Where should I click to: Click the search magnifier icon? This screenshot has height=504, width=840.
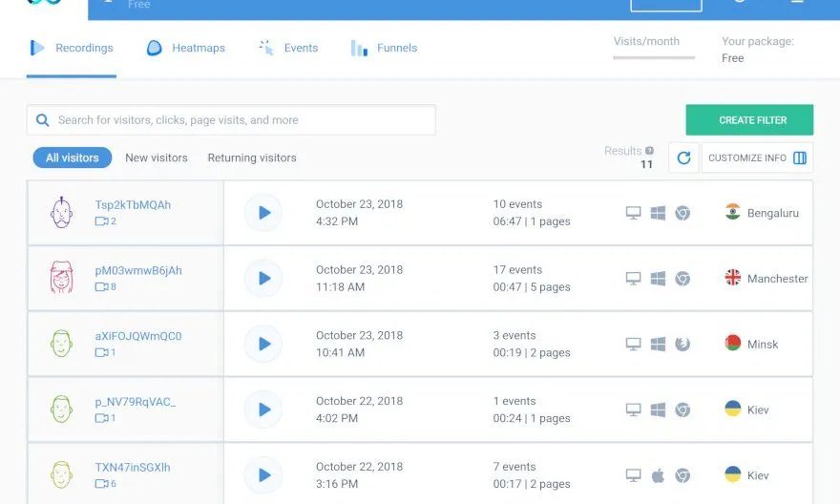pos(42,120)
